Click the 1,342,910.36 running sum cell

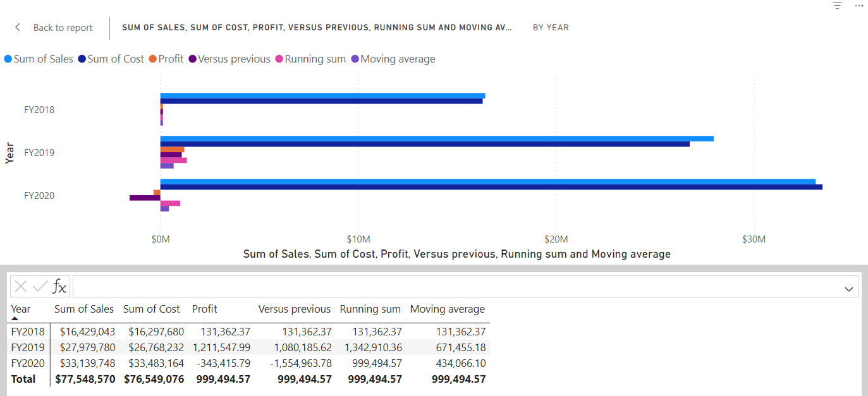click(373, 347)
